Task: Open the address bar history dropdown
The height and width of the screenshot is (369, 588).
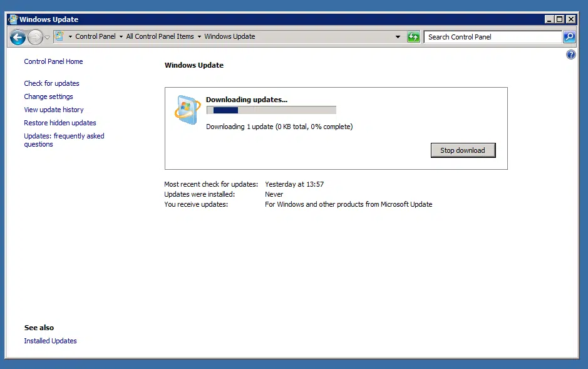Action: pyautogui.click(x=398, y=37)
